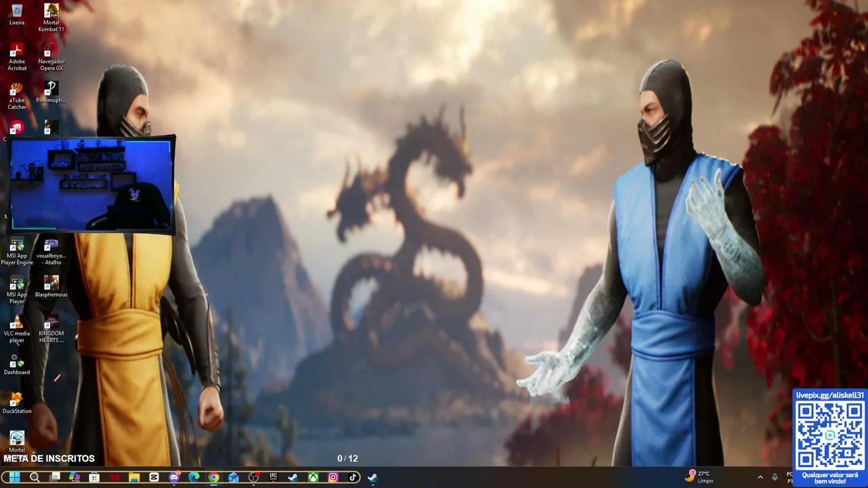Screen dimensions: 868x488
Task: Open the Xbox app from the taskbar
Action: pos(313,477)
